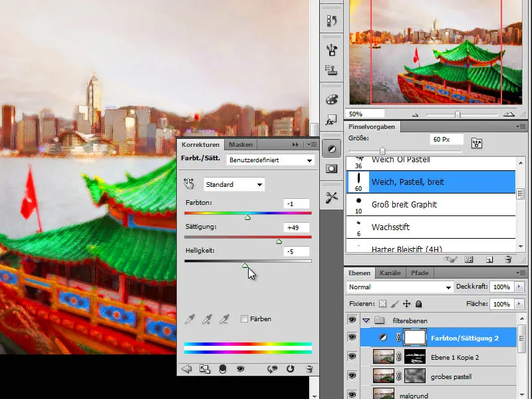The width and height of the screenshot is (532, 399).
Task: Clip adjustment to layer below
Action: click(x=223, y=369)
